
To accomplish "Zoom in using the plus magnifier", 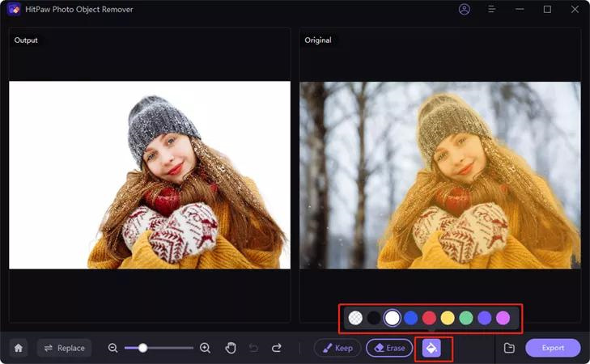I will [x=205, y=348].
